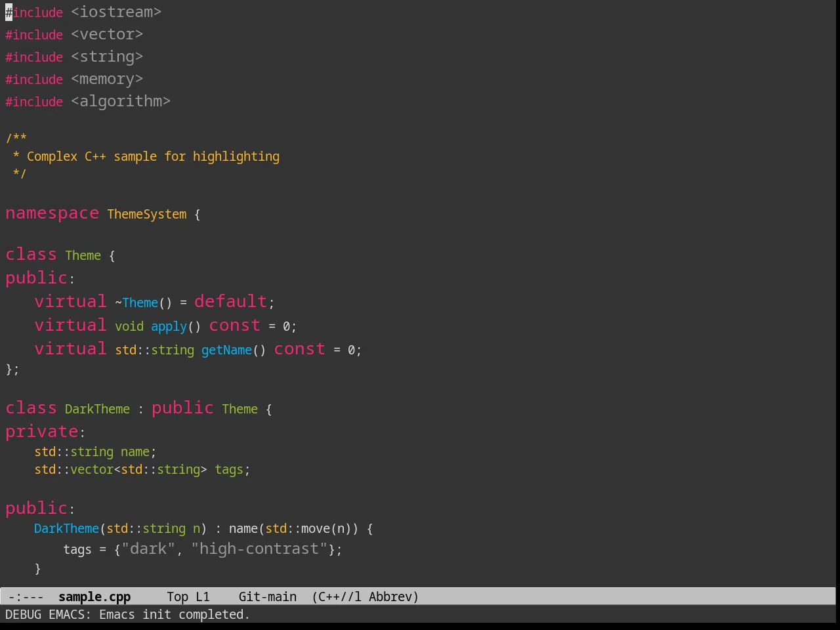Click the base class Theme after 'public'
This screenshot has height=630, width=840.
pos(240,409)
